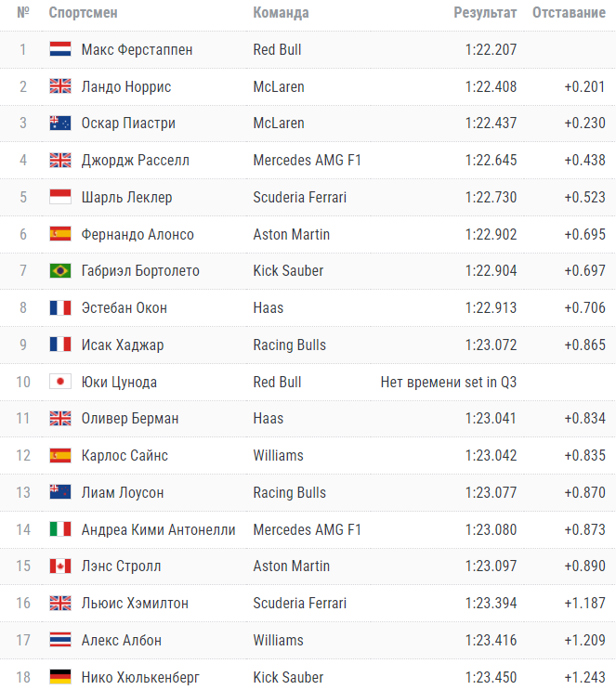Click the Спортсмен column header
This screenshot has height=690, width=616.
[83, 13]
